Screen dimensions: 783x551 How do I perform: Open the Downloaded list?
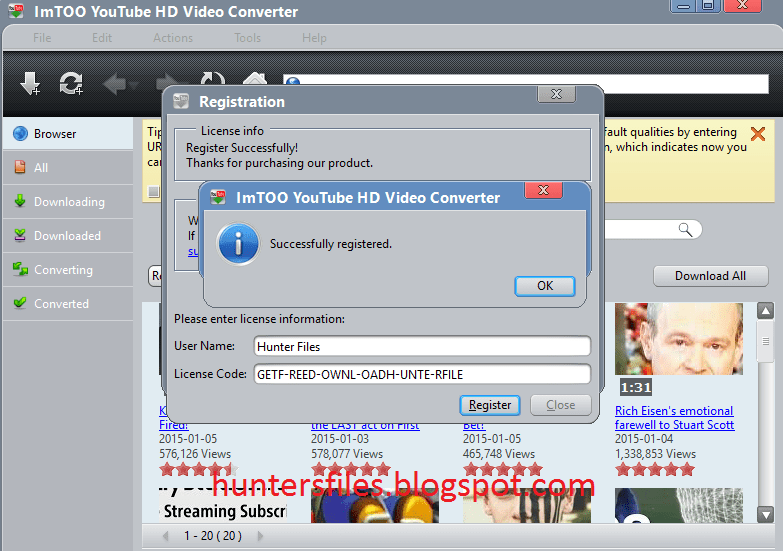(68, 236)
